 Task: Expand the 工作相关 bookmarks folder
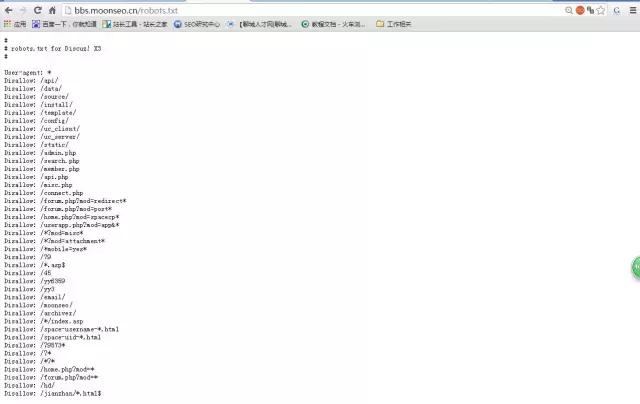tap(393, 24)
